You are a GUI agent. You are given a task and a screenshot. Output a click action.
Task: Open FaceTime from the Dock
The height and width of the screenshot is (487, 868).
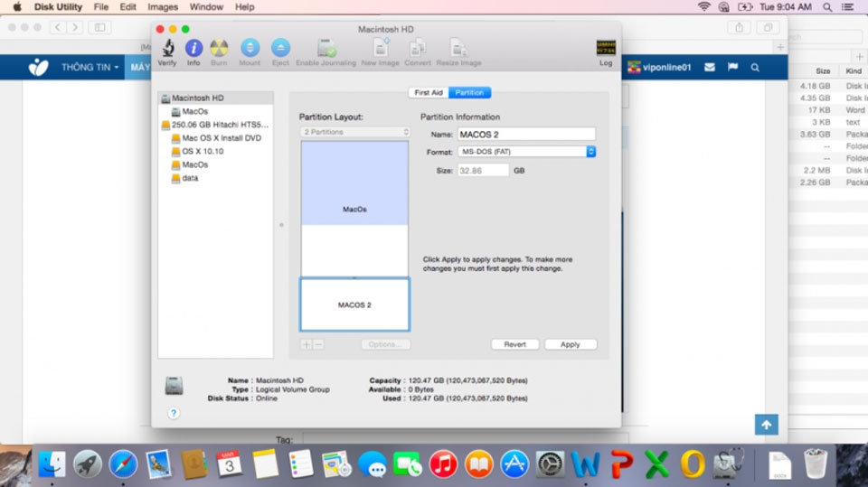408,464
